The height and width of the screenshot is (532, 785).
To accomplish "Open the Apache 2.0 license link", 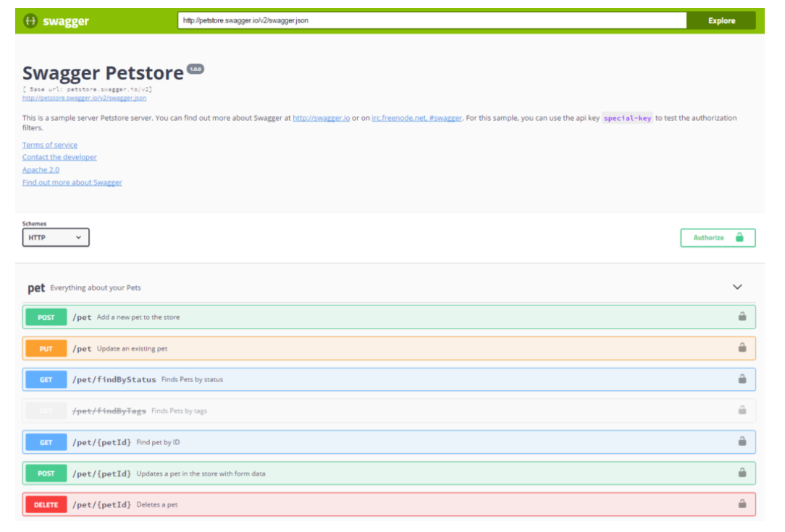I will pyautogui.click(x=41, y=169).
